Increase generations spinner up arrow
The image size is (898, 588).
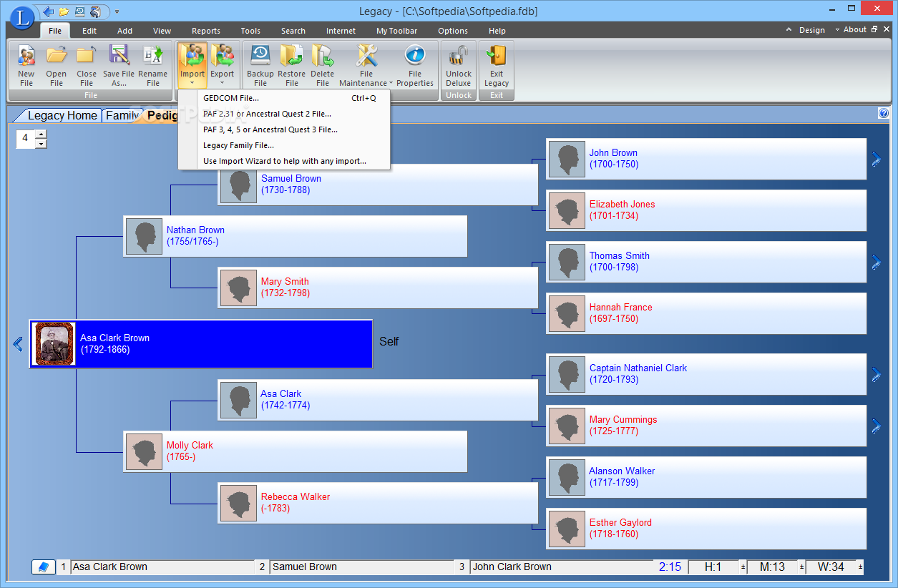pos(41,134)
